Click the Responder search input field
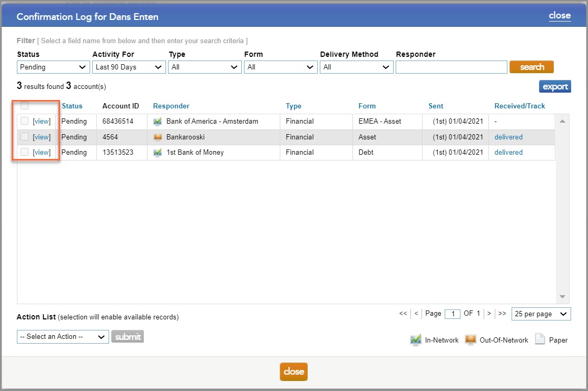The height and width of the screenshot is (391, 588). (x=451, y=67)
